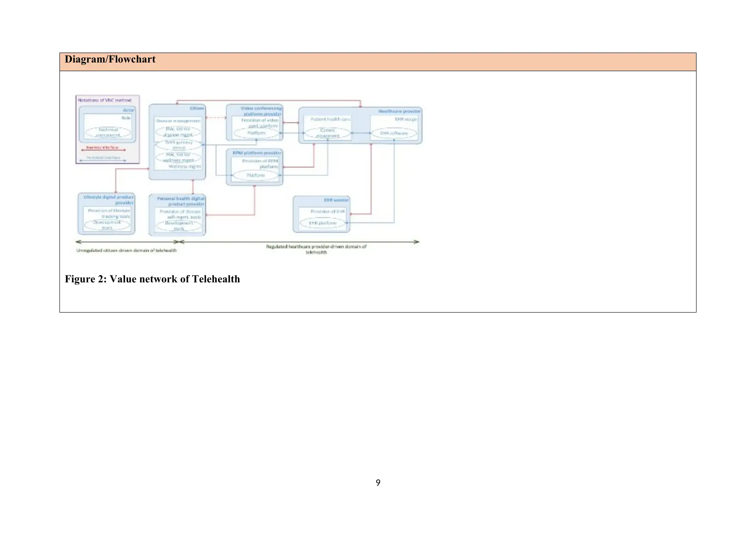Image resolution: width=756 pixels, height=535 pixels.
Task: Click the Platform ellipse in the video conferencing box
Action: tap(256, 133)
